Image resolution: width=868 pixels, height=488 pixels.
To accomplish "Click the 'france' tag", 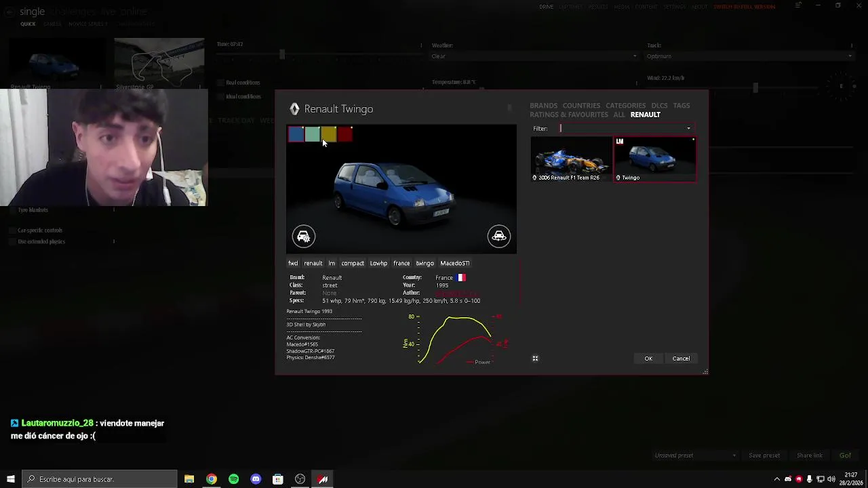I will 401,263.
